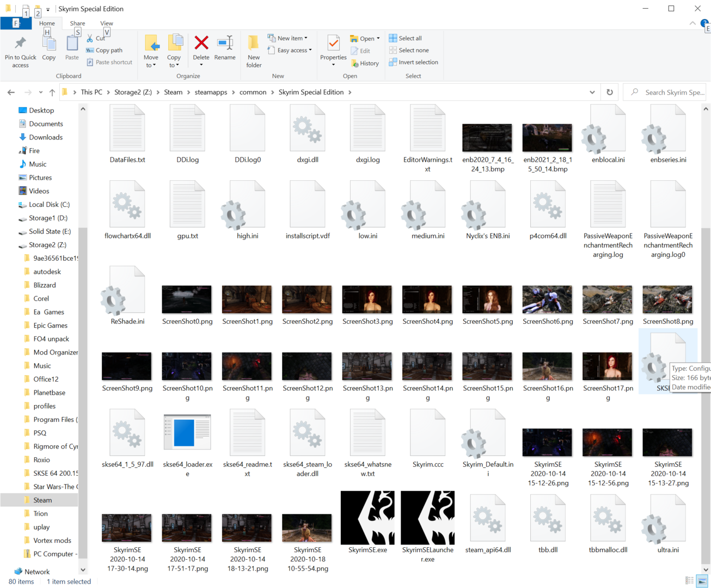
Task: Click the red Delete icon
Action: coord(201,43)
